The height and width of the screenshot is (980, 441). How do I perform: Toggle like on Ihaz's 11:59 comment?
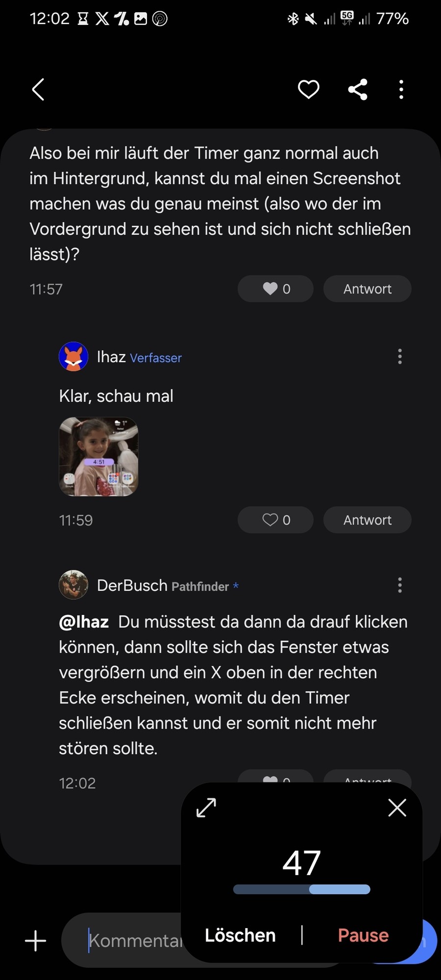275,520
